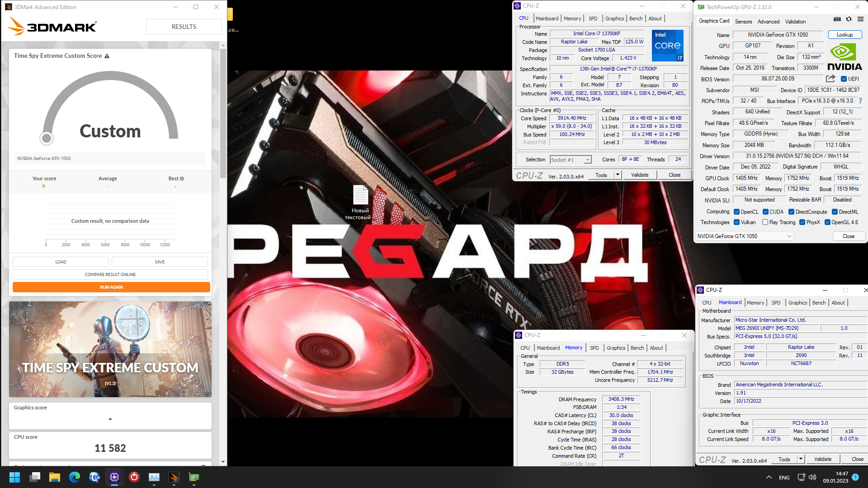This screenshot has width=868, height=488.
Task: Open the Socket #1 selection dropdown in CPU-Z
Action: click(x=571, y=160)
